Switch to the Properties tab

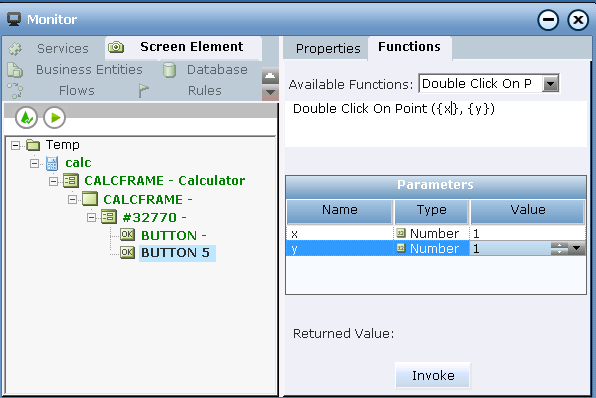point(328,49)
